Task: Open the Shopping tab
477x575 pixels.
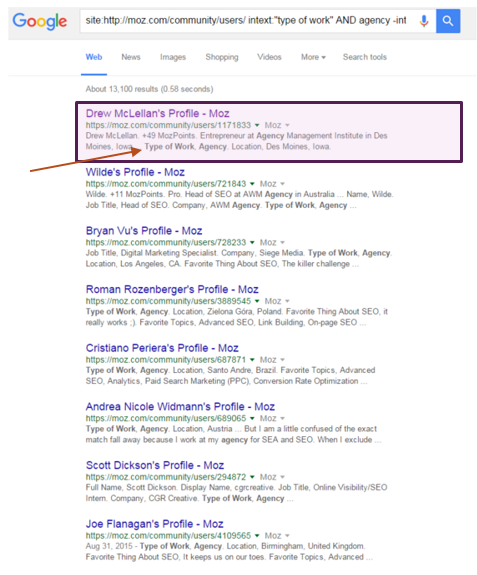Action: point(222,57)
